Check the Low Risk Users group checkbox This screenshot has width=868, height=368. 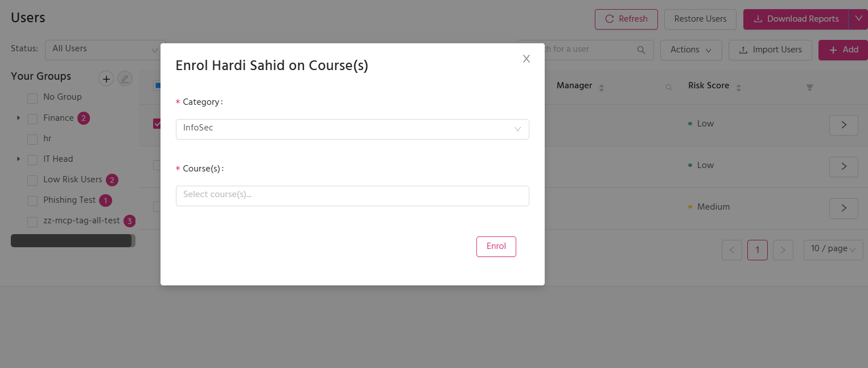coord(32,181)
